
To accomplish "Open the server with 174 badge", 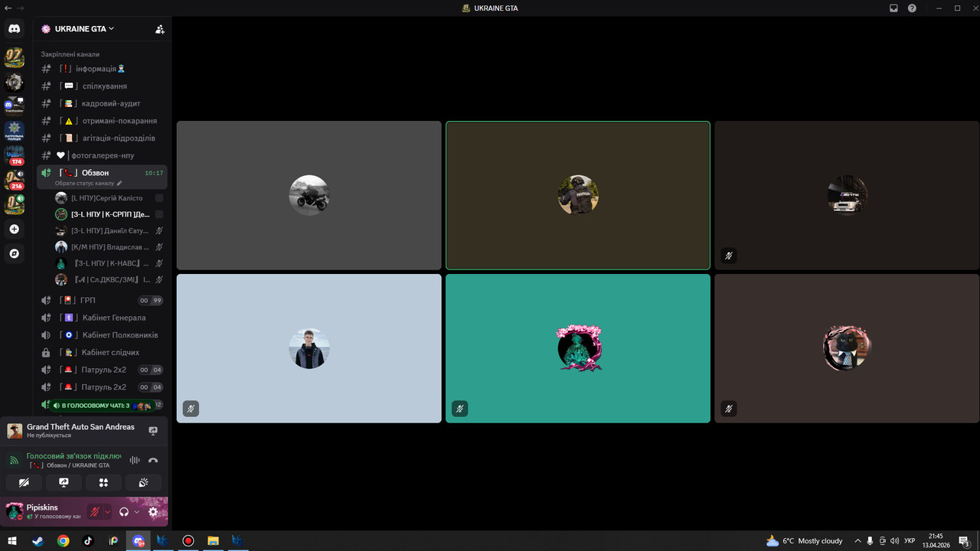I will [x=14, y=155].
